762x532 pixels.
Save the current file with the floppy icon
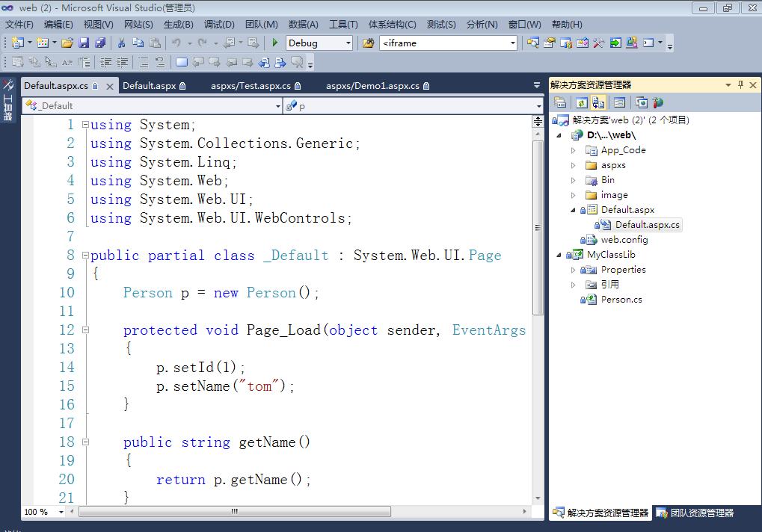point(84,43)
